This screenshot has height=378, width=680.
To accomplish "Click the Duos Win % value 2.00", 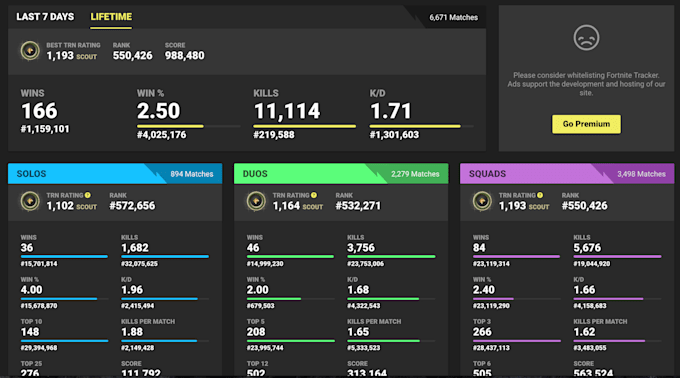I will 258,290.
